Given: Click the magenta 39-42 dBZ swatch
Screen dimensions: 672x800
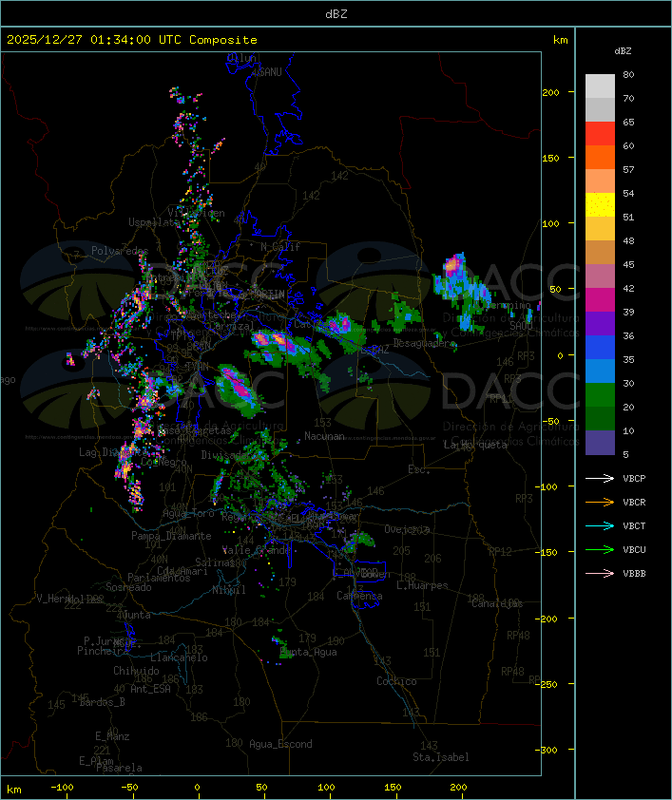Looking at the screenshot, I should tap(600, 299).
